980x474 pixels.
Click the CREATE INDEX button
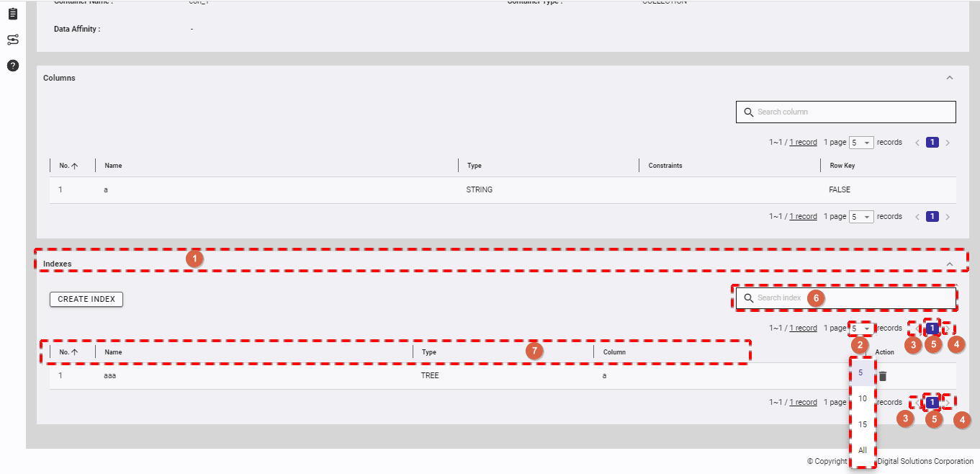(x=86, y=299)
